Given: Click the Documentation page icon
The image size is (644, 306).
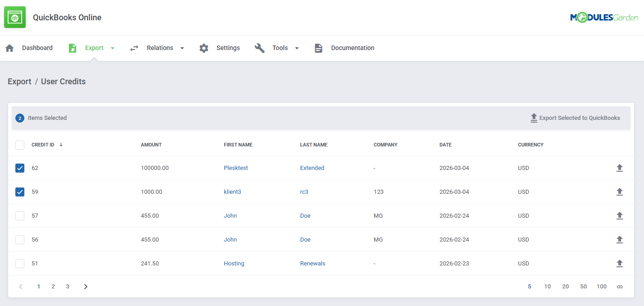Looking at the screenshot, I should 318,48.
